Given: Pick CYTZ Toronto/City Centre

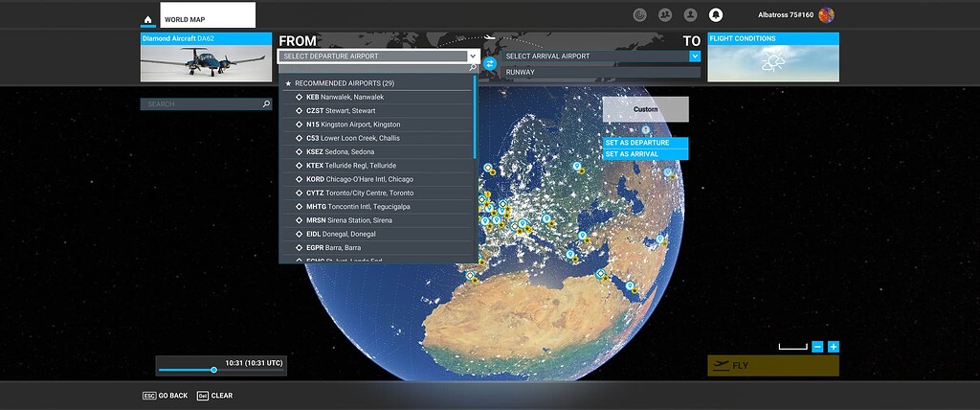Looking at the screenshot, I should coord(377,194).
